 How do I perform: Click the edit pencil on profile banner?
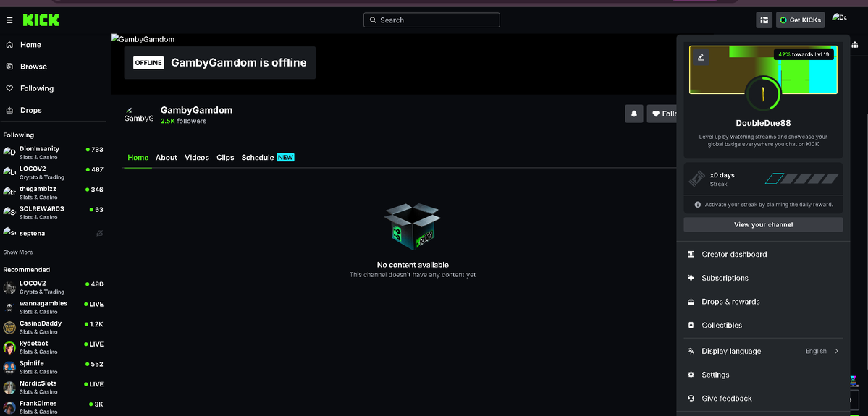[701, 57]
